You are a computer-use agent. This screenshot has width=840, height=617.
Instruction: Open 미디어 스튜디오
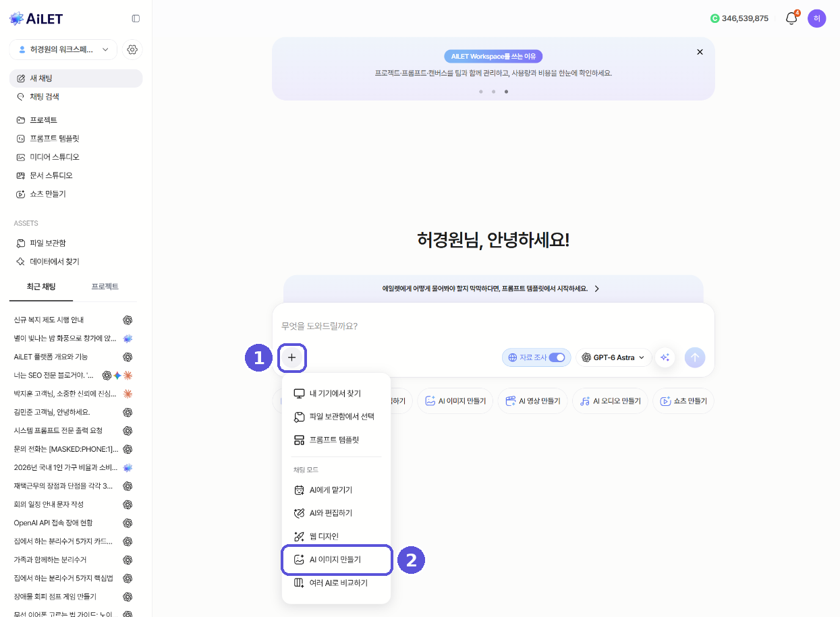click(76, 157)
